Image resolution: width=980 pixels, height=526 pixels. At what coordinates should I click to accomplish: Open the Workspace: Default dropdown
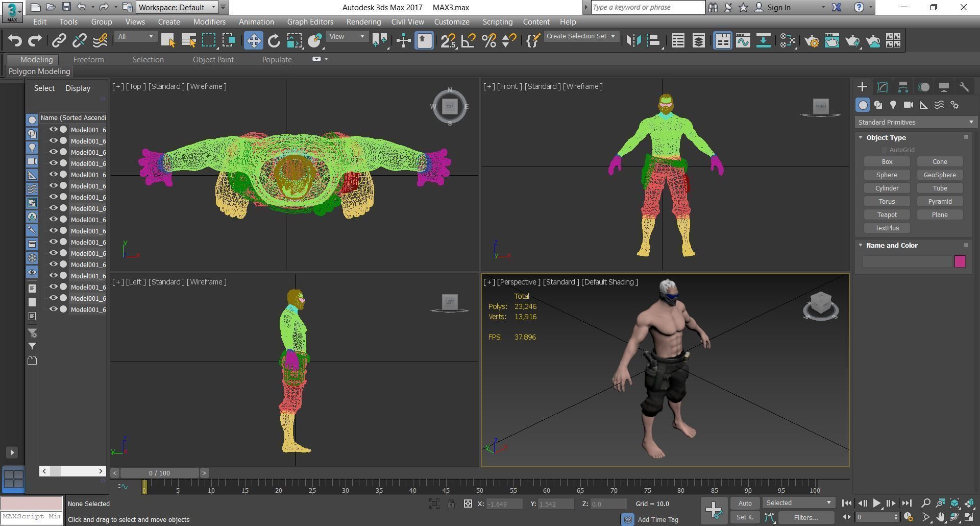pos(177,7)
